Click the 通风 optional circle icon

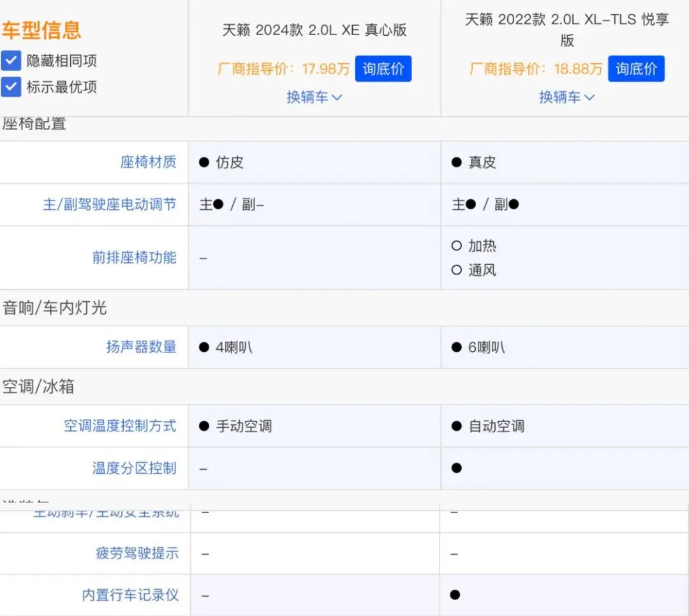pos(456,270)
